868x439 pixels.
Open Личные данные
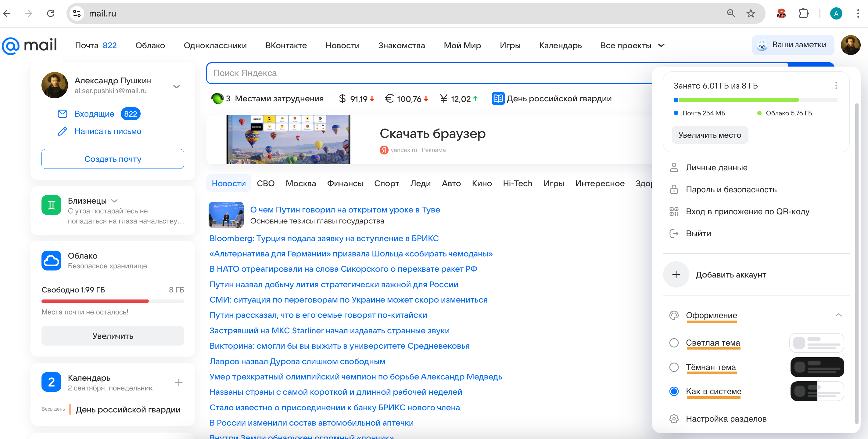708,167
